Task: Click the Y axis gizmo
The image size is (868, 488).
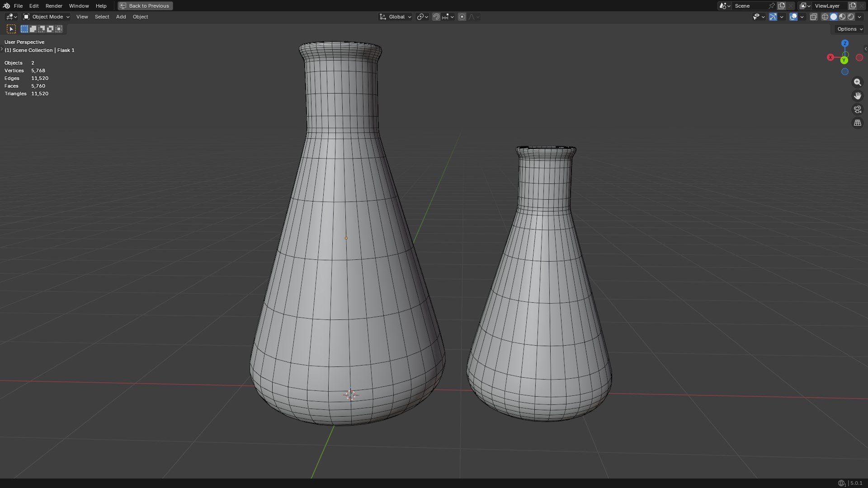Action: click(x=844, y=60)
